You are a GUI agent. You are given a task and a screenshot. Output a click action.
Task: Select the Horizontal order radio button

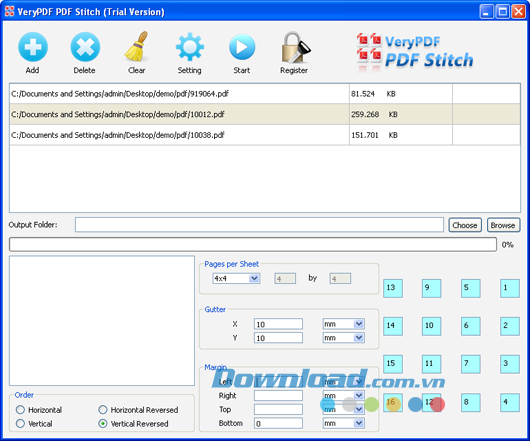point(20,410)
